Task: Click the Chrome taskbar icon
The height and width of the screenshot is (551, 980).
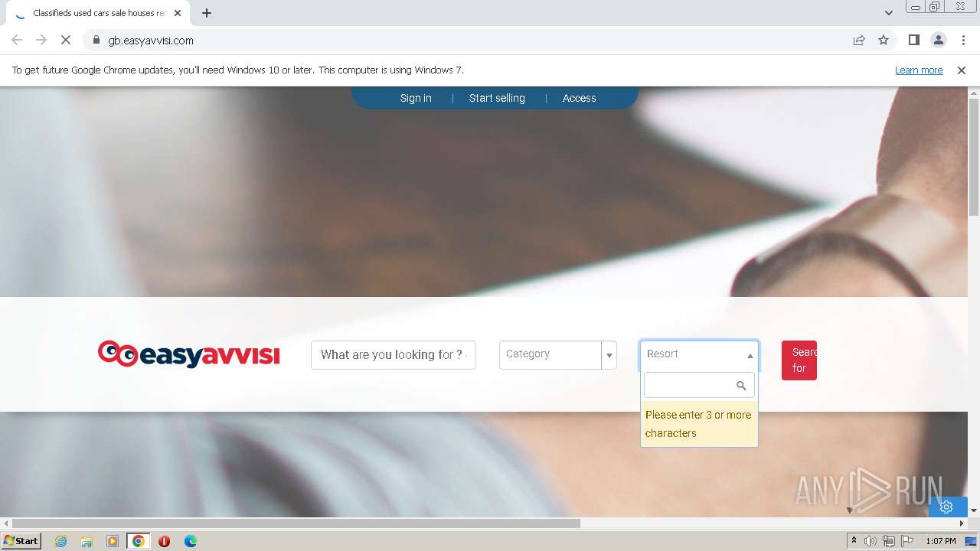Action: point(139,541)
